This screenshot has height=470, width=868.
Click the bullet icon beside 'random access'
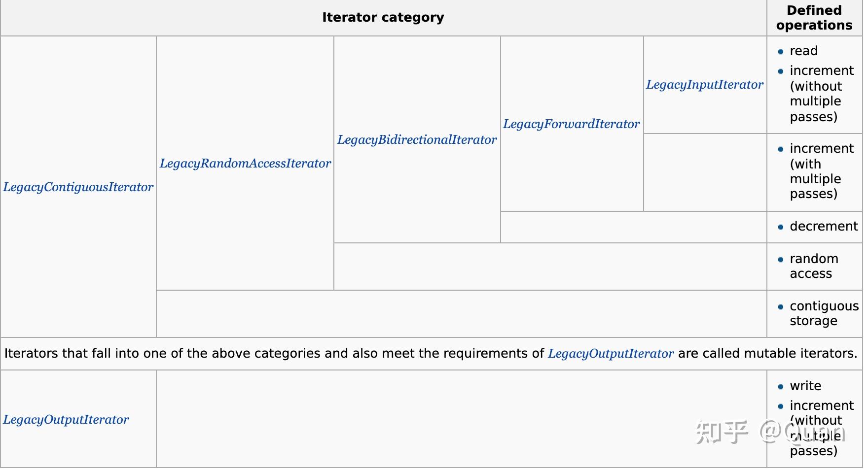[781, 260]
